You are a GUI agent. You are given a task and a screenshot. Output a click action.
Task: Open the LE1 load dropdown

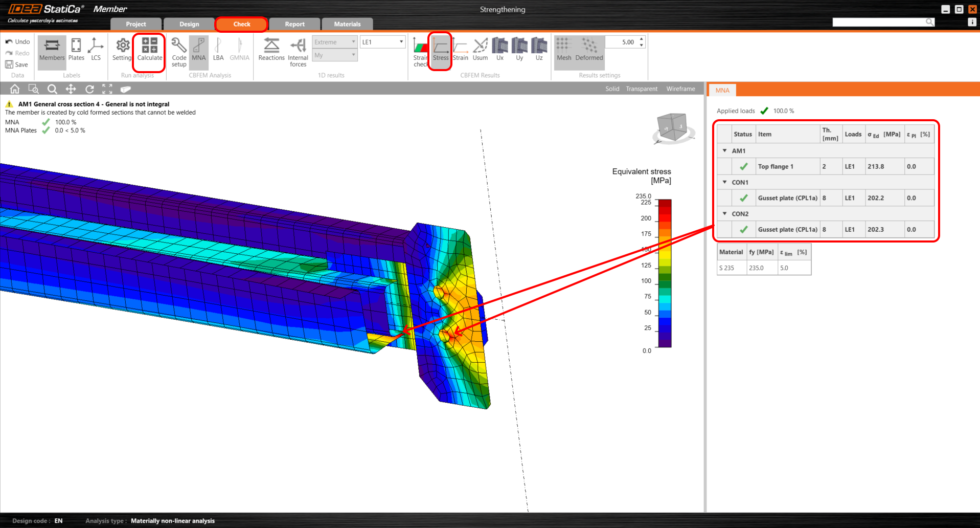(382, 42)
